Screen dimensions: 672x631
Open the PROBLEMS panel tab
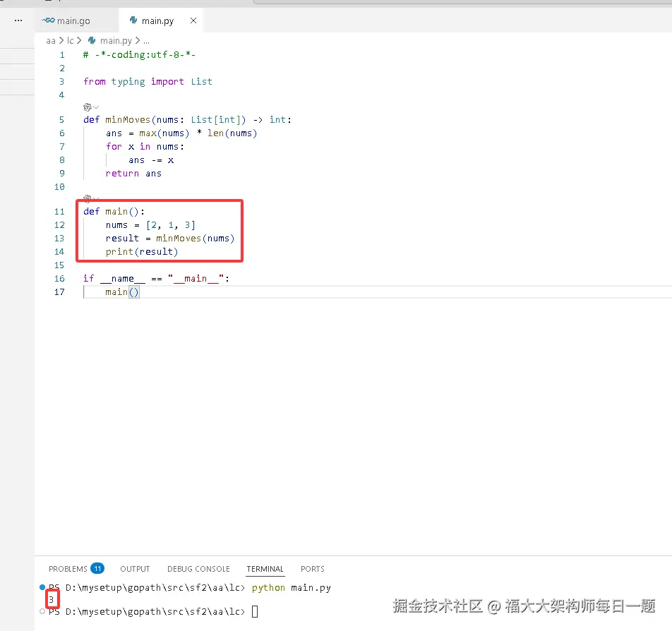[68, 569]
